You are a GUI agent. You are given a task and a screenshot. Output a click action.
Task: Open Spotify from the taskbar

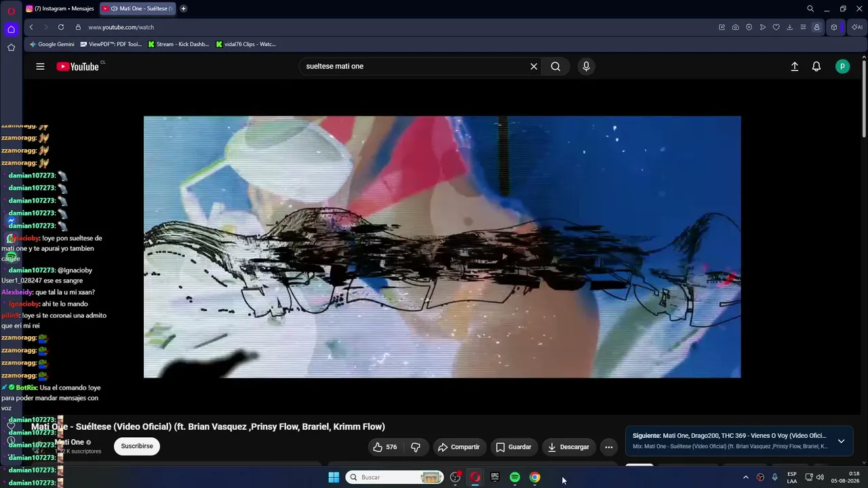point(515,477)
